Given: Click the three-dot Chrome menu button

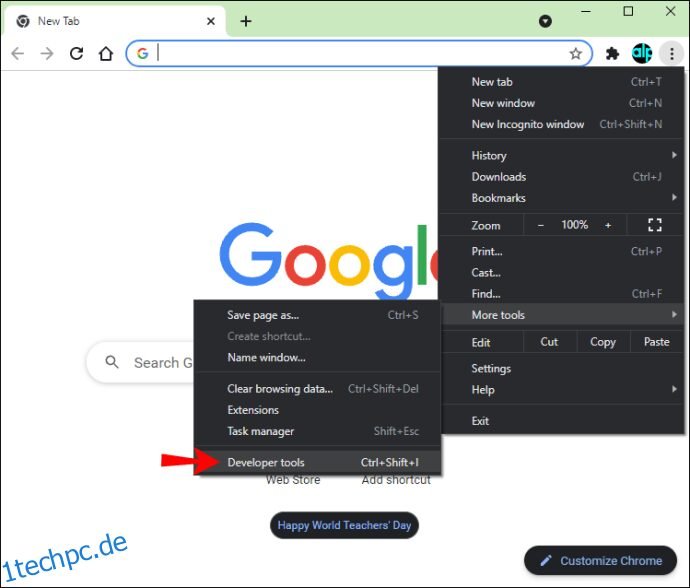Looking at the screenshot, I should pyautogui.click(x=672, y=54).
